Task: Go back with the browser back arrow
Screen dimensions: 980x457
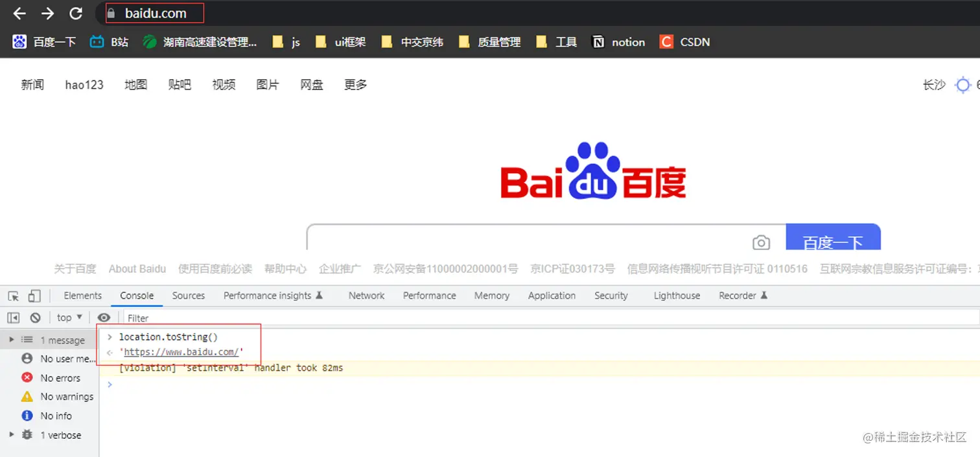Action: (19, 13)
